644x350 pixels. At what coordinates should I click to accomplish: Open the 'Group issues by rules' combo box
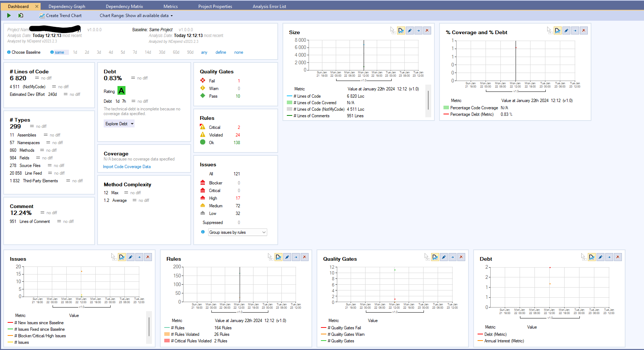238,232
